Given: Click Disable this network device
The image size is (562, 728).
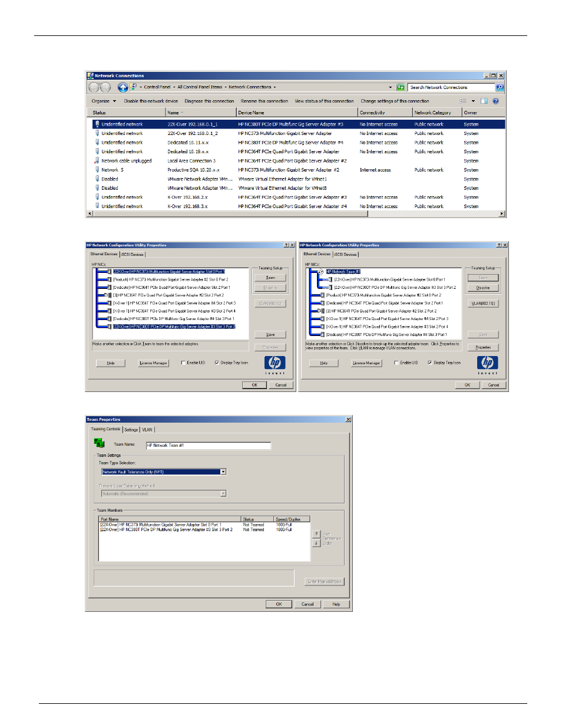Looking at the screenshot, I should [151, 101].
